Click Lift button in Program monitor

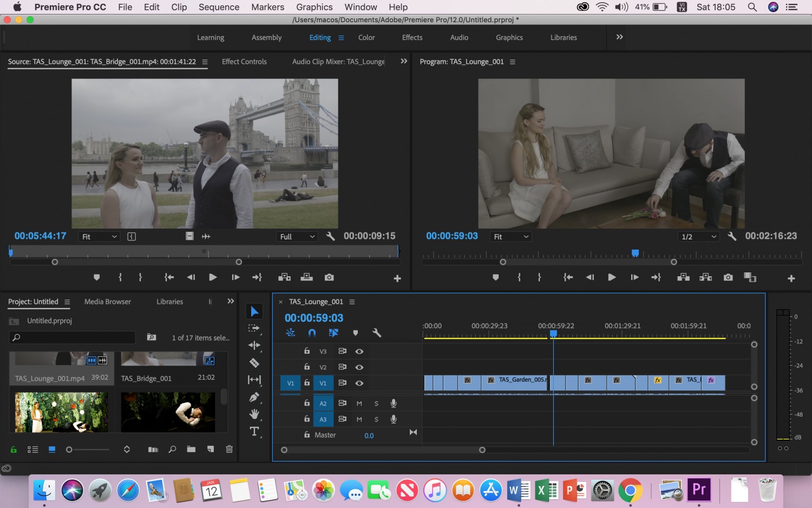[x=683, y=277]
